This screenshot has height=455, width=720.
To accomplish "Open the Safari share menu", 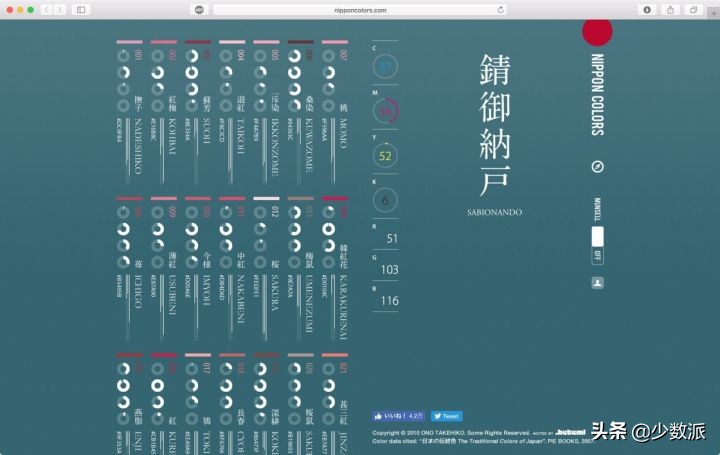I will (670, 10).
